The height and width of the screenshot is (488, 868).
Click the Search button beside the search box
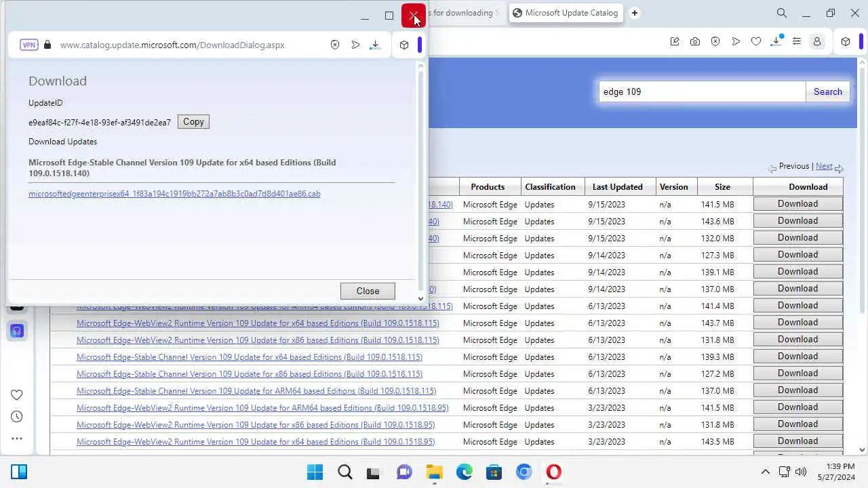pos(827,91)
